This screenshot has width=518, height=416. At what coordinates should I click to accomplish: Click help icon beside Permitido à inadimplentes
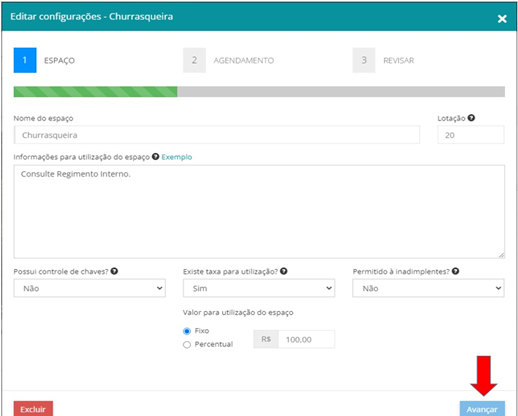point(456,271)
